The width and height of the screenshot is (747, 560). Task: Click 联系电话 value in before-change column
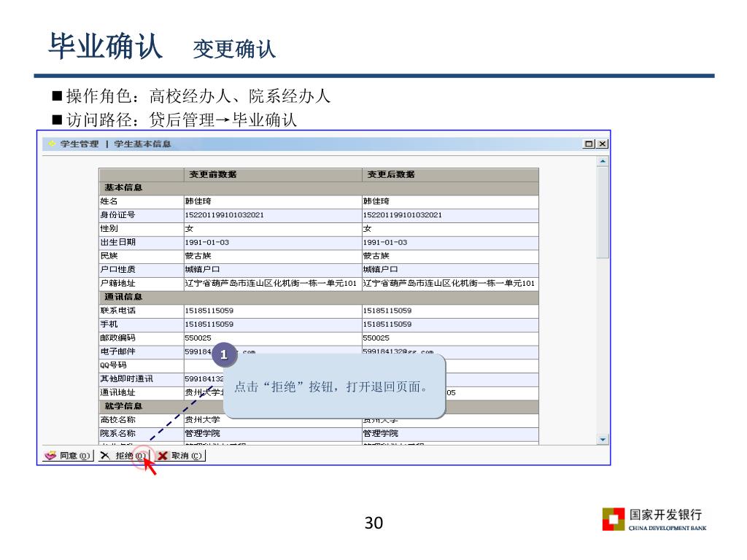click(209, 311)
